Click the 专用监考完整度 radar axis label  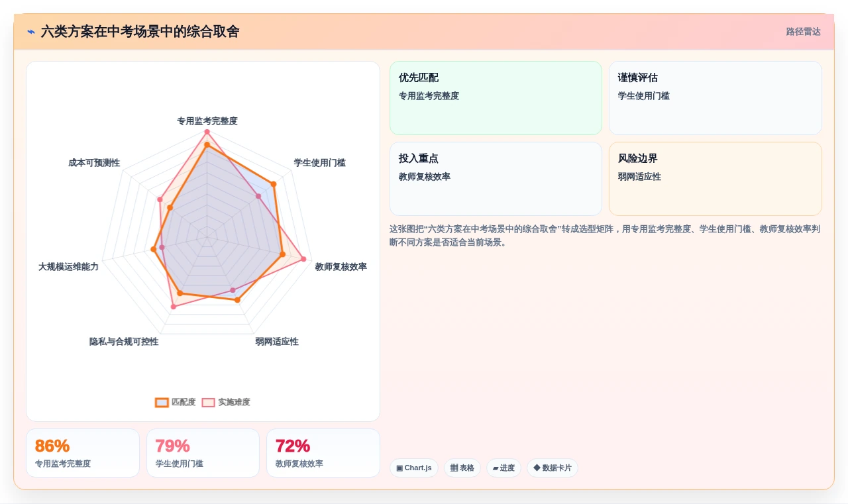coord(207,121)
